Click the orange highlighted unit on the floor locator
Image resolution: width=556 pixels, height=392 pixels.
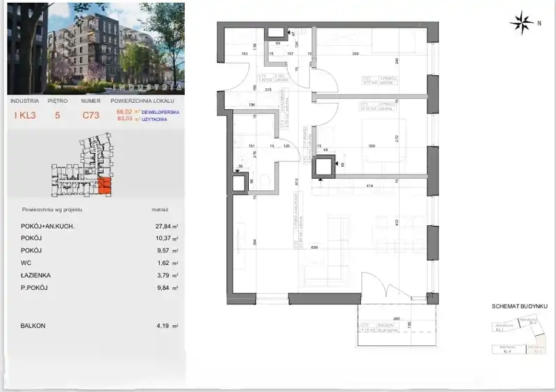(x=104, y=185)
